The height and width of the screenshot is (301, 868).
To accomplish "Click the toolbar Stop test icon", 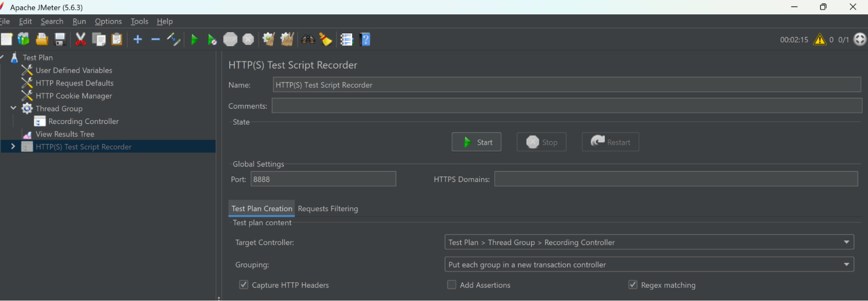I will [230, 39].
